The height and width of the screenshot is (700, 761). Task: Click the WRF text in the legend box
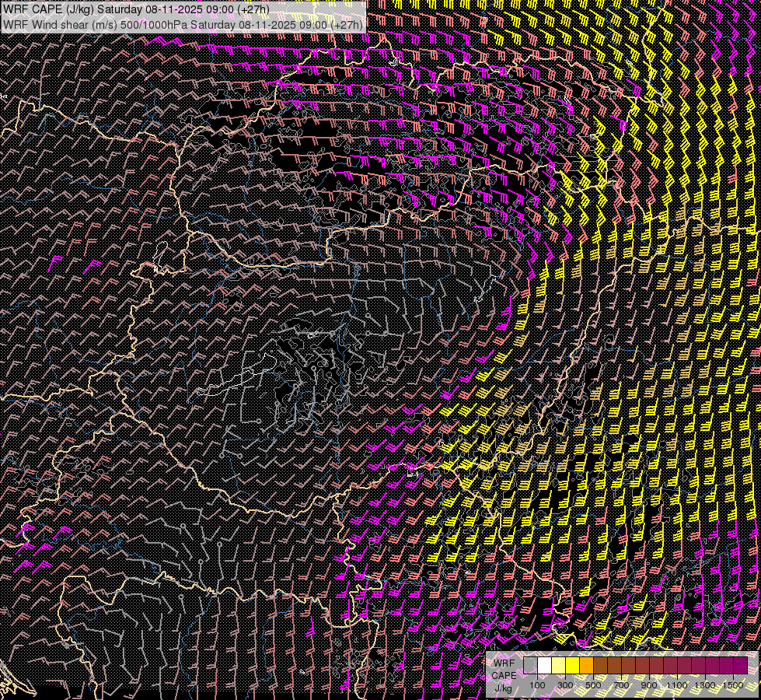(504, 663)
